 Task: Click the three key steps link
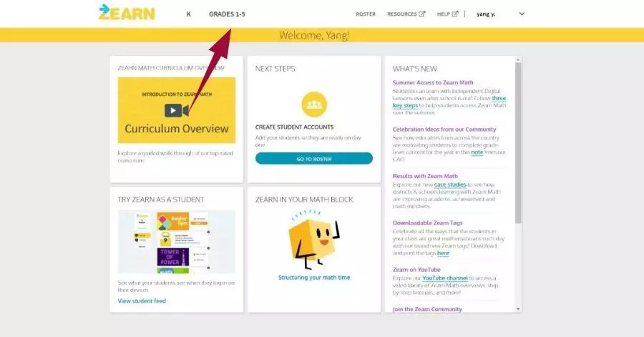point(449,102)
